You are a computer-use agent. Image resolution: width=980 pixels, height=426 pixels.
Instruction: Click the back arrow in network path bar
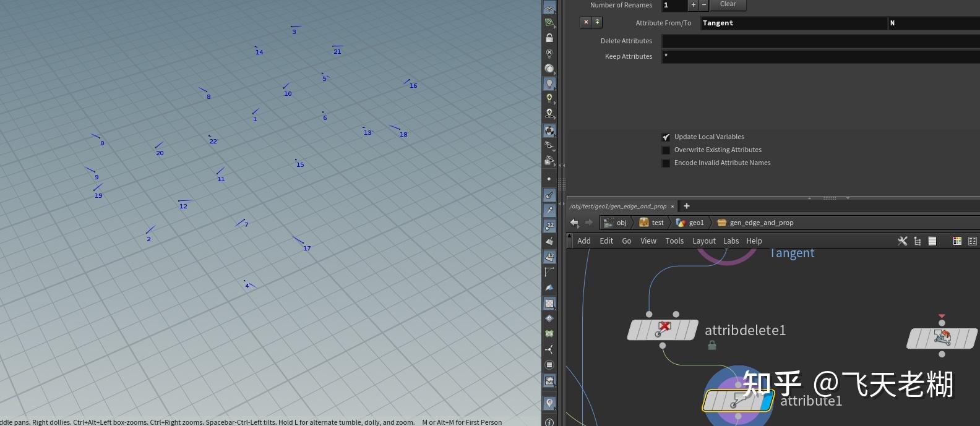(x=575, y=223)
